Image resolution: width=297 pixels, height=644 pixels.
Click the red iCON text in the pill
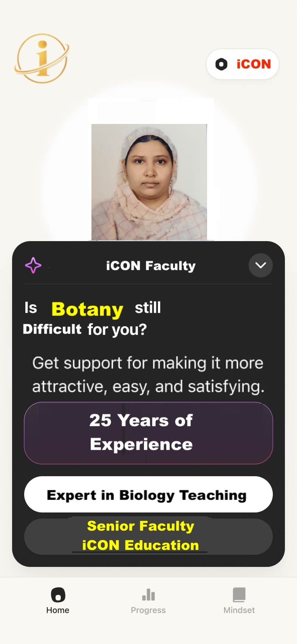254,64
